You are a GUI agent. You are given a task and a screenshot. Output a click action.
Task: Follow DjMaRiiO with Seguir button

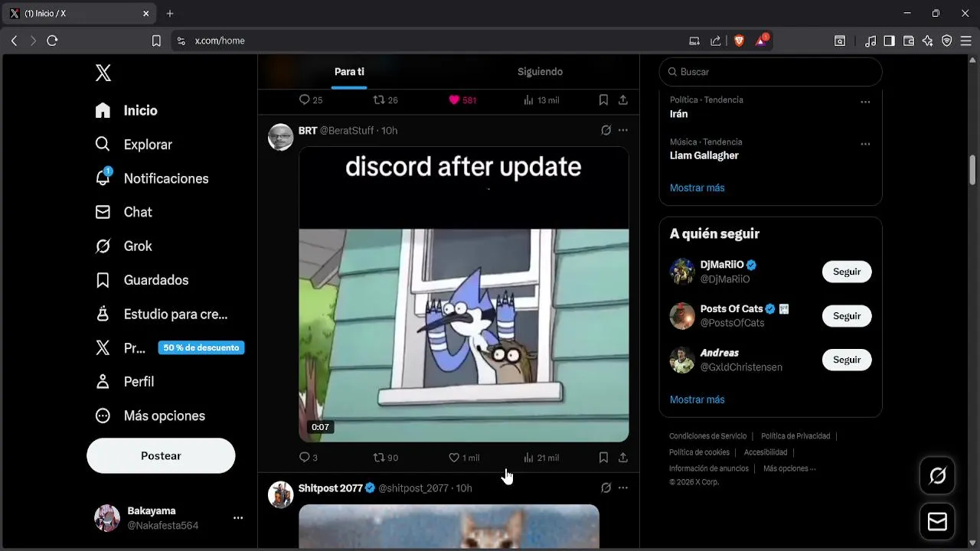coord(847,272)
